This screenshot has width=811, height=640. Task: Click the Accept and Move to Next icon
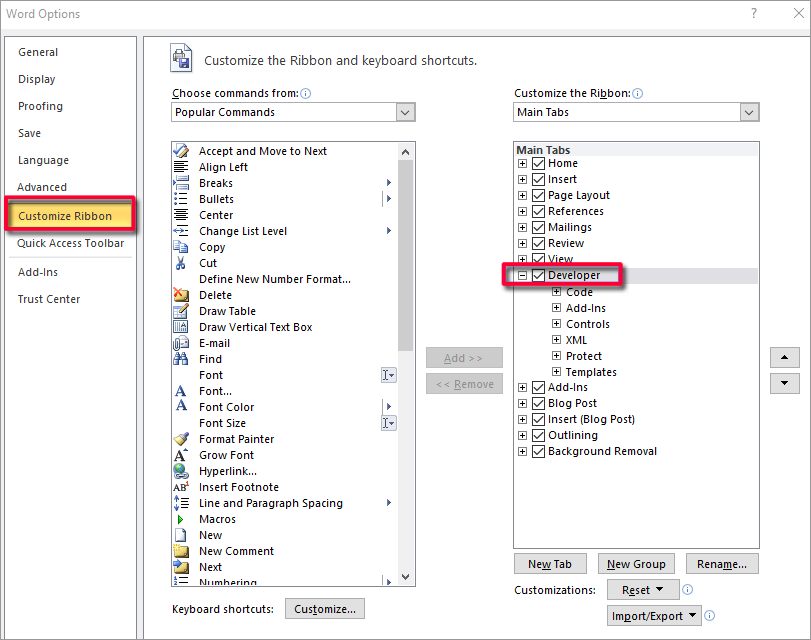coord(181,151)
